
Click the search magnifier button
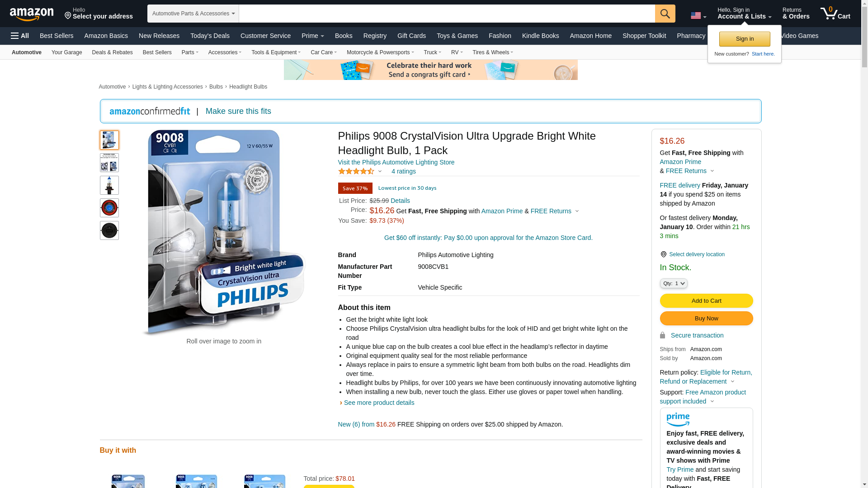(x=665, y=14)
